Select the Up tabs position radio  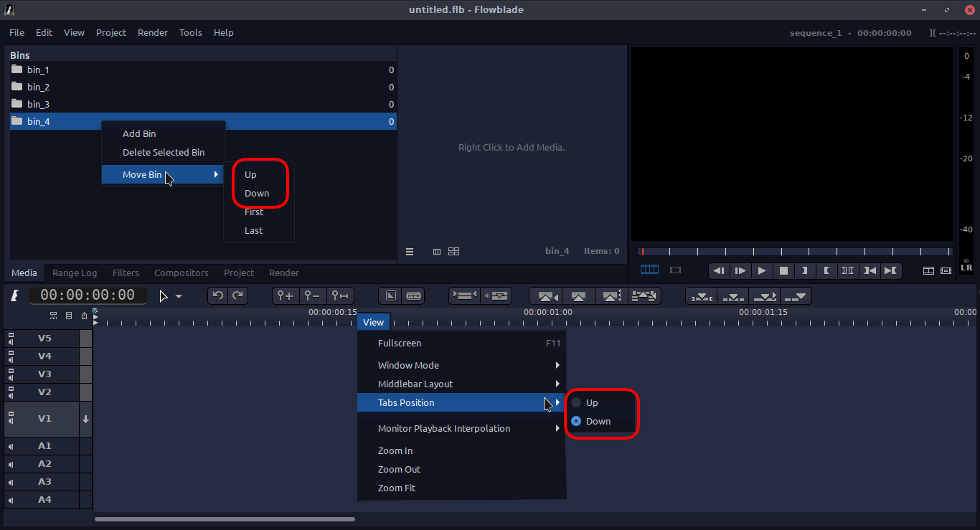pyautogui.click(x=576, y=403)
